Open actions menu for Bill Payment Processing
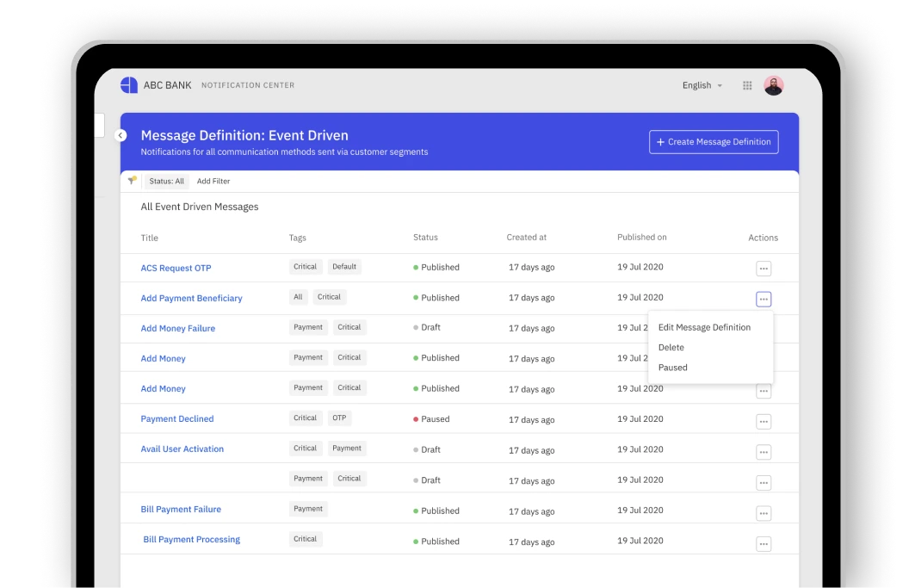This screenshot has height=588, width=915. (764, 543)
